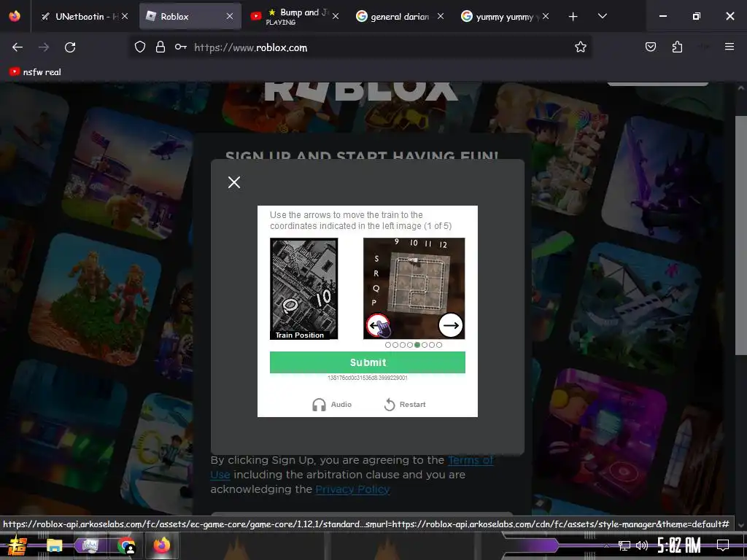
Task: Open the Firefox hamburger application menu
Action: (x=729, y=47)
